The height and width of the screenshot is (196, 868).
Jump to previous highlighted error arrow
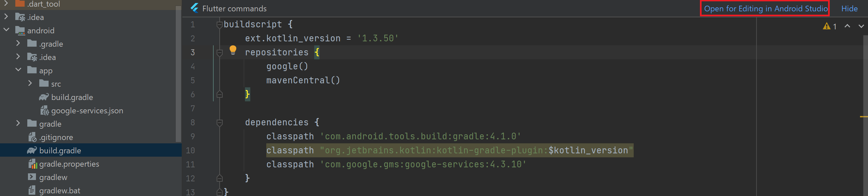tap(847, 26)
